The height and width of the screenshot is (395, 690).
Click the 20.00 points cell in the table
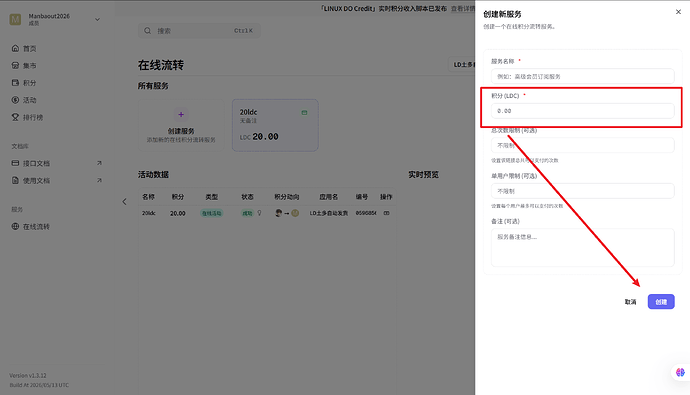pos(178,213)
